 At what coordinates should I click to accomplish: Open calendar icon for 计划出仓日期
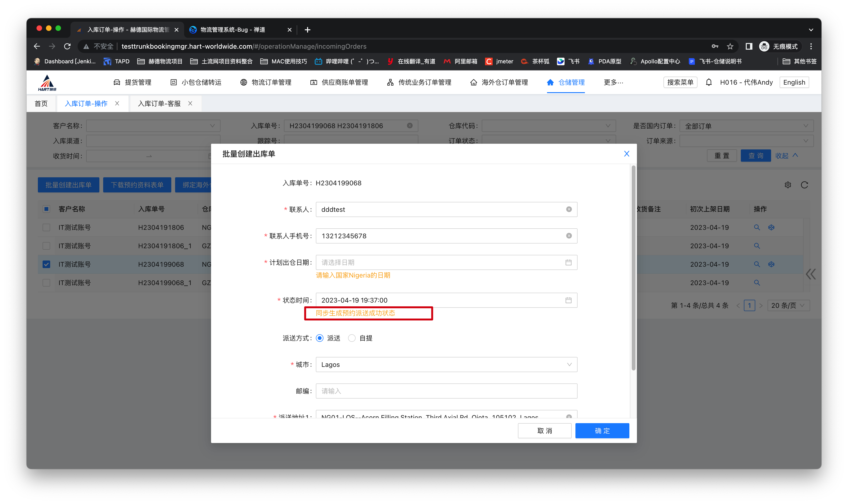[x=568, y=262]
